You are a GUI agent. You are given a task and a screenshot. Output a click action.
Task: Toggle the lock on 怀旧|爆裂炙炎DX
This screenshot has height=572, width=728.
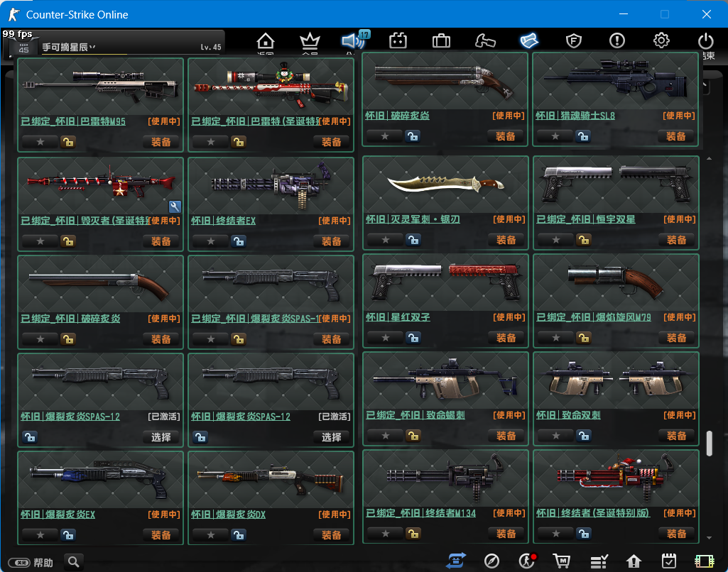click(239, 535)
